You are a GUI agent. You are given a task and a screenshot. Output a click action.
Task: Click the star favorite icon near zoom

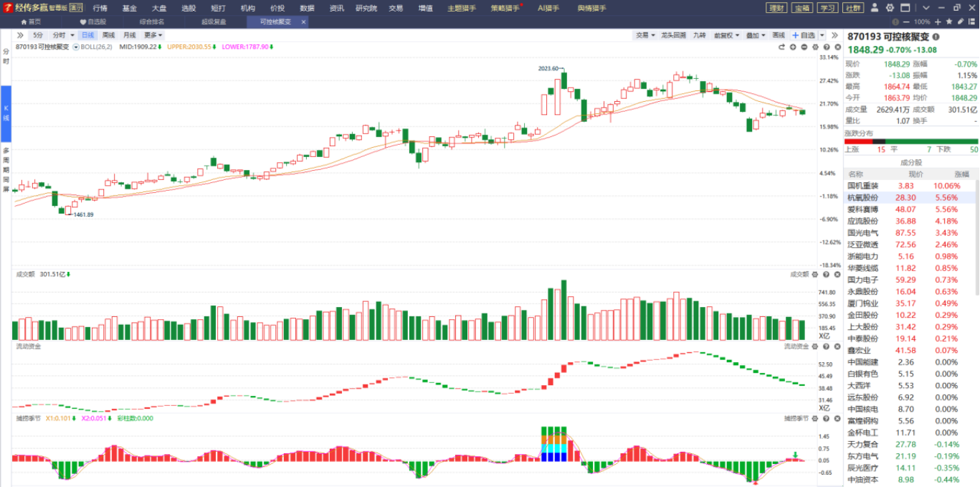pos(949,22)
